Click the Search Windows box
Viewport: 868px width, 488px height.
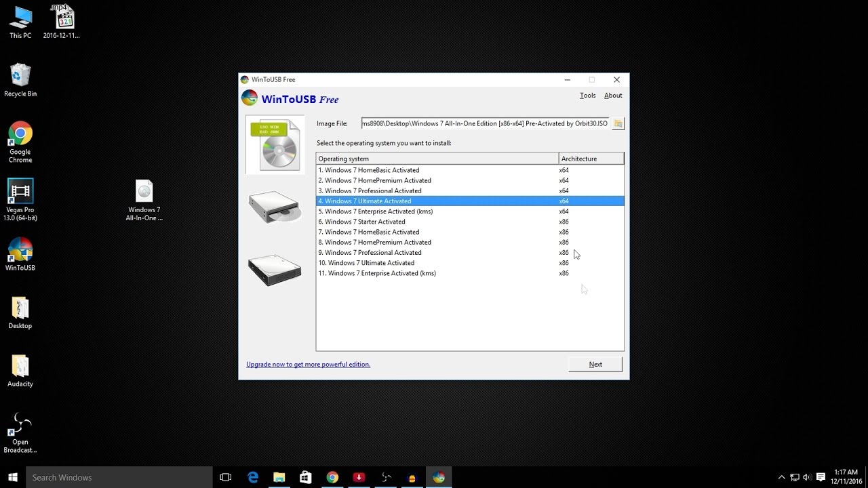tap(119, 477)
